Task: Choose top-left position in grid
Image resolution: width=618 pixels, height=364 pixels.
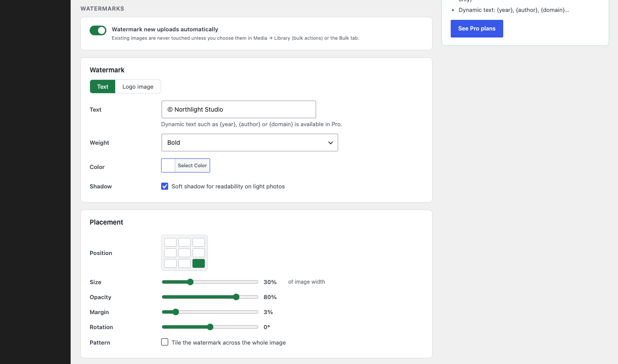Action: tap(170, 242)
